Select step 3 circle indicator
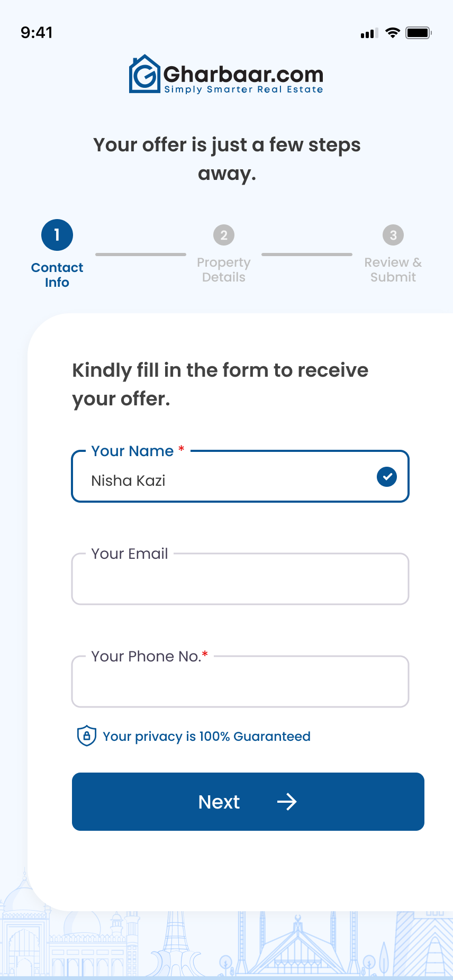Image resolution: width=453 pixels, height=980 pixels. point(393,235)
